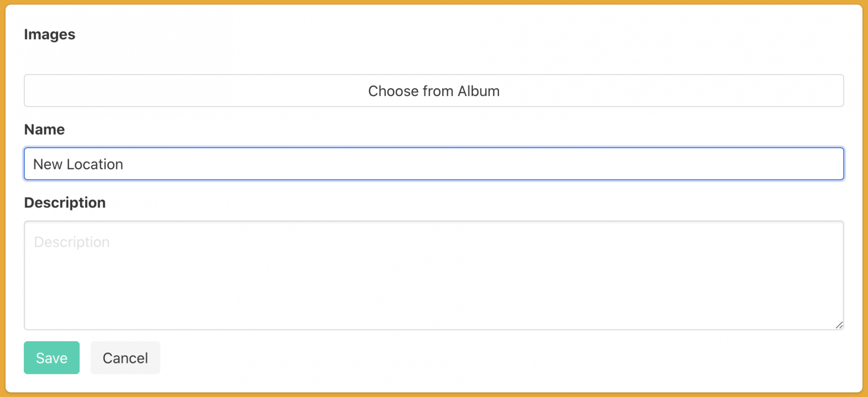
Task: Click the "Name" field label
Action: tap(44, 130)
